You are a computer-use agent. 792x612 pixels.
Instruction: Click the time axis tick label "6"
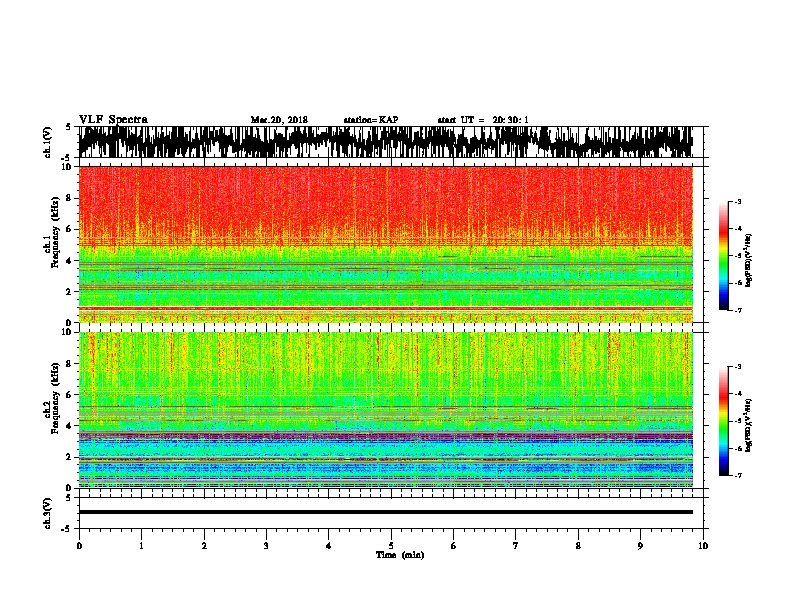coord(454,546)
